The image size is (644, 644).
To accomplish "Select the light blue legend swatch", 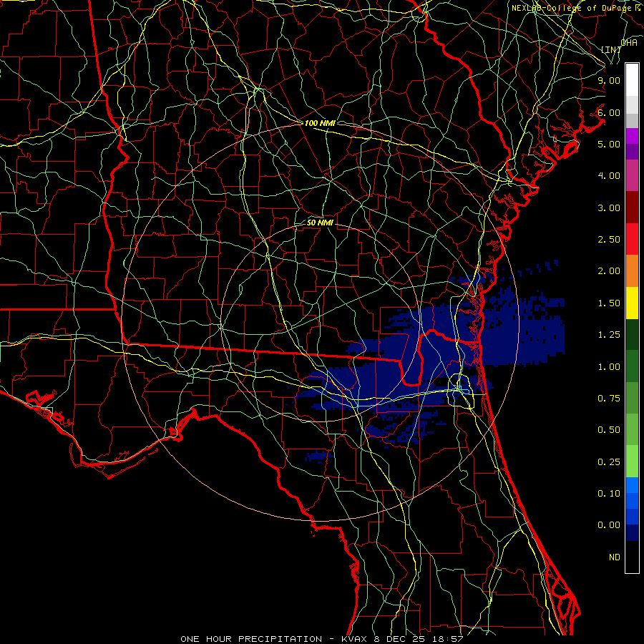I will click(632, 485).
